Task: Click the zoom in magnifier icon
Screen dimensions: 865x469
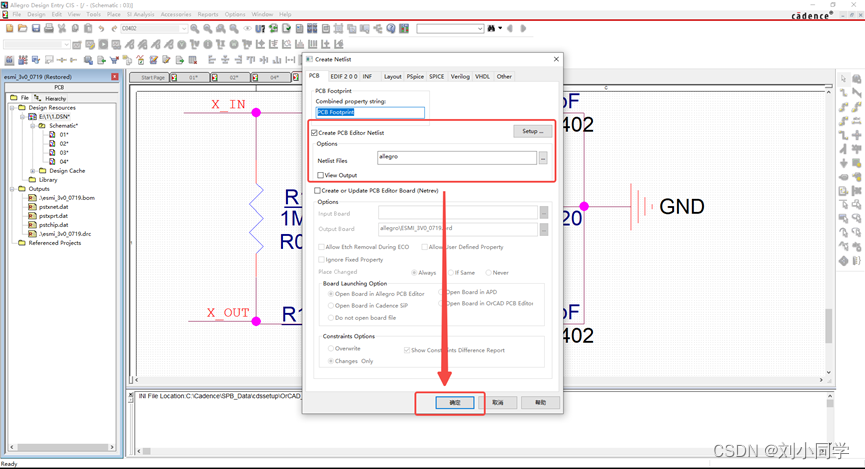Action: (x=195, y=29)
